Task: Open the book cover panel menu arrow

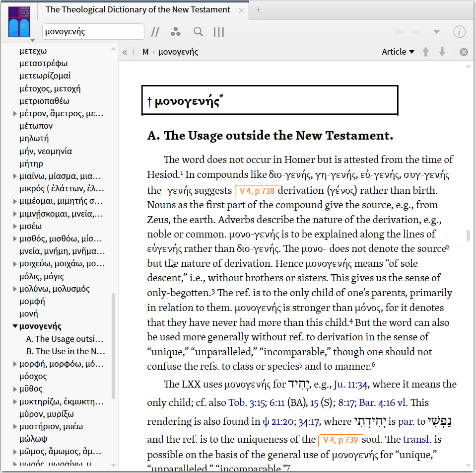Action: click(x=32, y=40)
